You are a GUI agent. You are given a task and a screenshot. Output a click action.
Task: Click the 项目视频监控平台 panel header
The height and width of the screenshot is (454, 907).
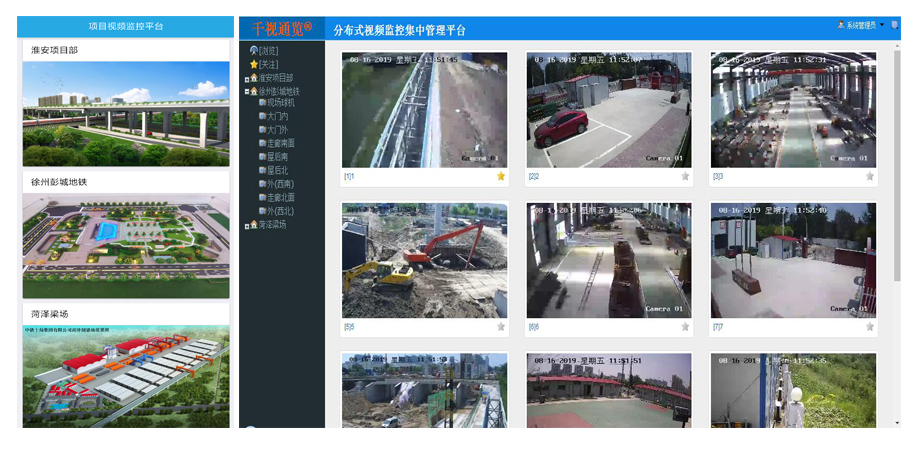pos(126,27)
